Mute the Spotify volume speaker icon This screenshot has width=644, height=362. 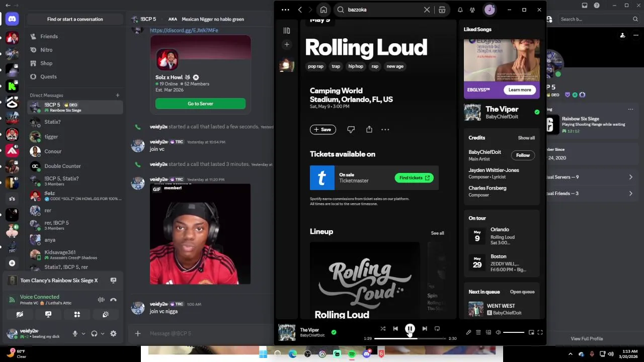pyautogui.click(x=498, y=332)
